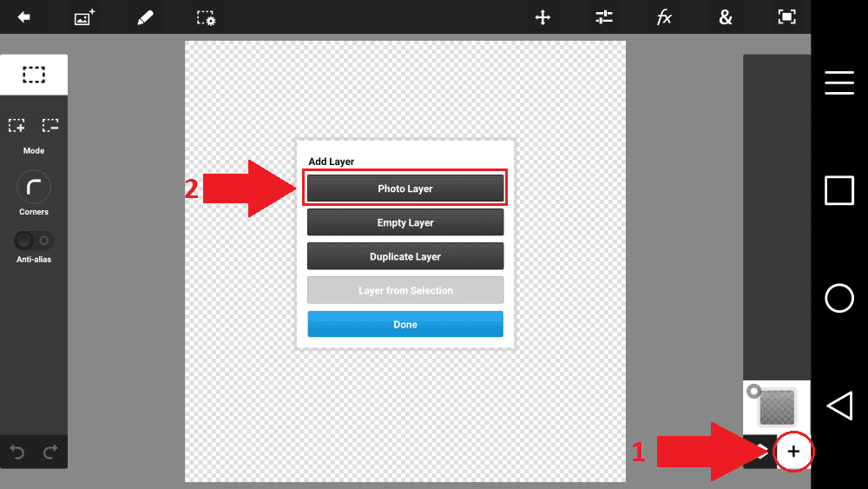The height and width of the screenshot is (489, 868).
Task: Choose Photo Layer in Add Layer dialog
Action: click(405, 188)
